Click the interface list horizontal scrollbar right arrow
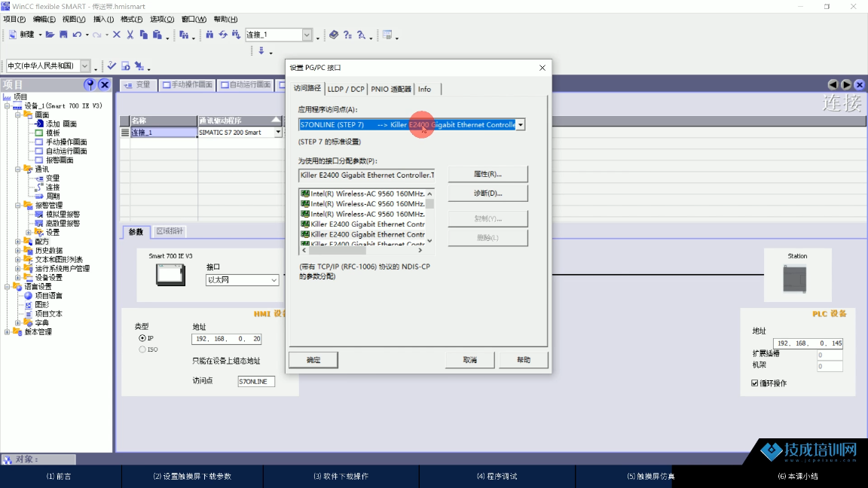868x488 pixels. [x=420, y=250]
